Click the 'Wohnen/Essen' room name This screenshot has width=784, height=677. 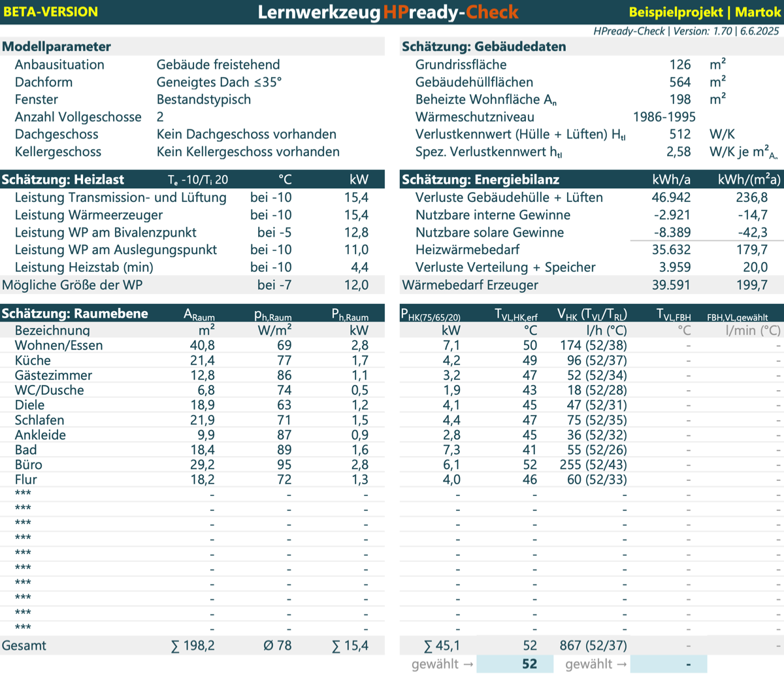click(x=59, y=346)
